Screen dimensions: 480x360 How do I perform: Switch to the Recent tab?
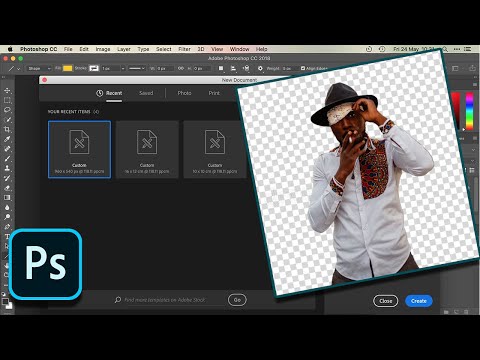click(x=114, y=93)
